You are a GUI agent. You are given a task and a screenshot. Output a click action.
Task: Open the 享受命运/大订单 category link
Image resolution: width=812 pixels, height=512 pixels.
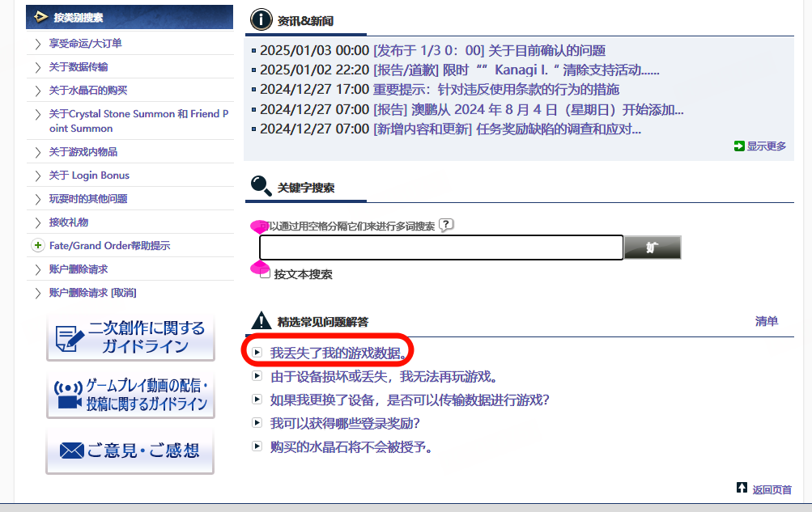click(x=86, y=44)
